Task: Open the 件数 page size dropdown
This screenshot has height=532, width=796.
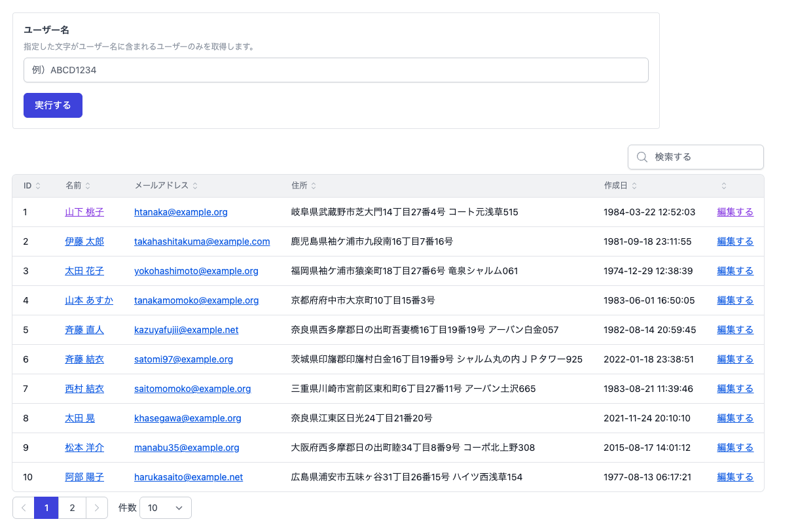Action: pyautogui.click(x=165, y=508)
